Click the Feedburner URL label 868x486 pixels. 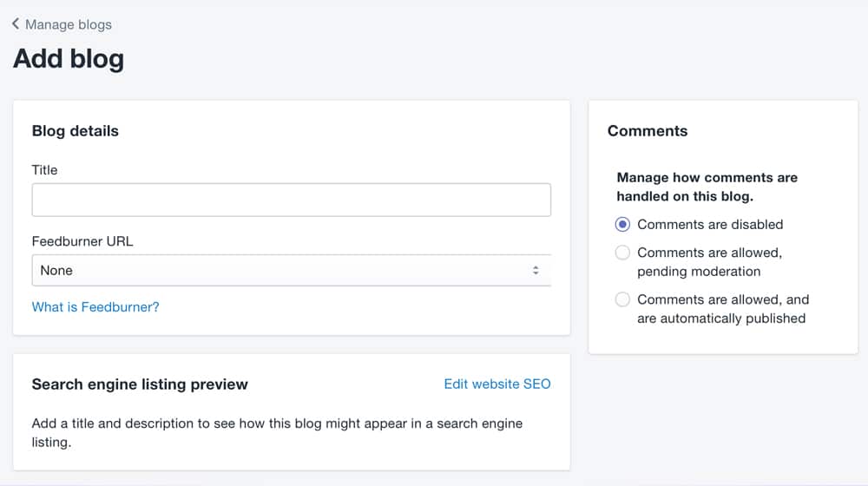coord(82,241)
